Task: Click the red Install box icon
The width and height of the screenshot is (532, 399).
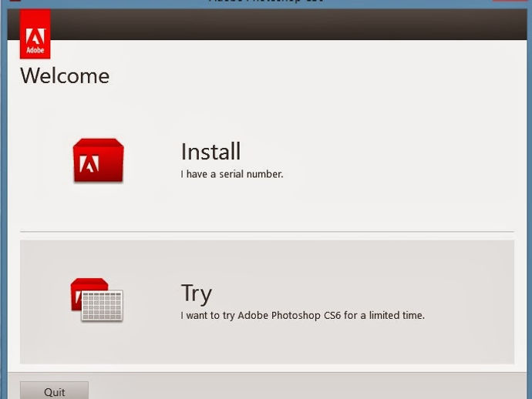Action: click(x=99, y=160)
